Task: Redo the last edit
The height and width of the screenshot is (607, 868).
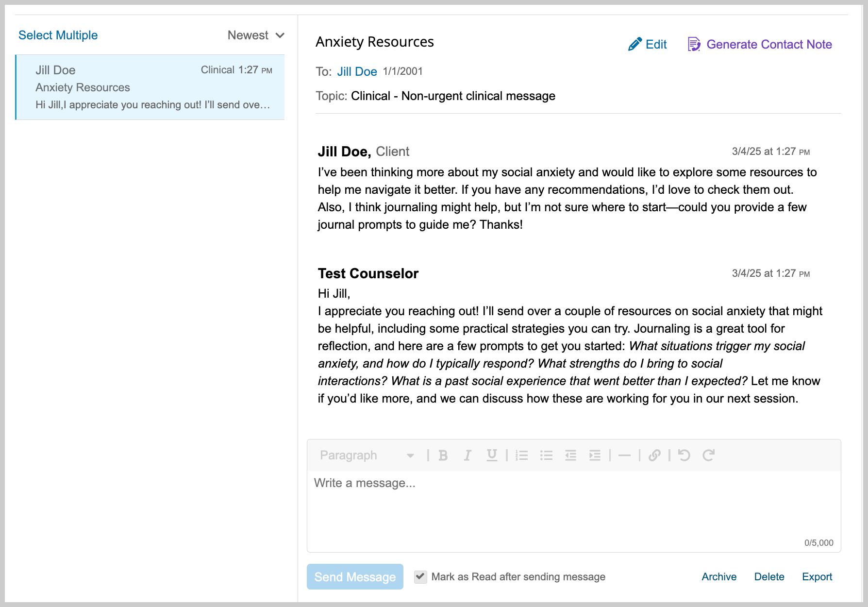Action: [x=708, y=455]
